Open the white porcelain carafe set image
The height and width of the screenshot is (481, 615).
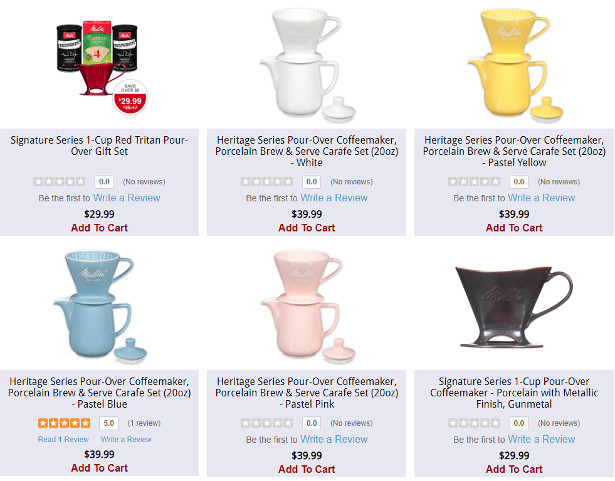pos(308,64)
